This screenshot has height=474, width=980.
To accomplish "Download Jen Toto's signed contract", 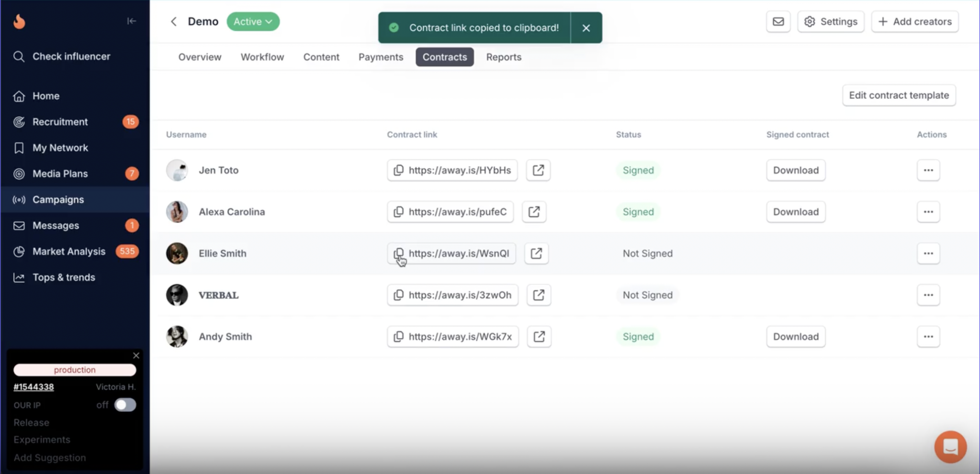I will click(796, 170).
